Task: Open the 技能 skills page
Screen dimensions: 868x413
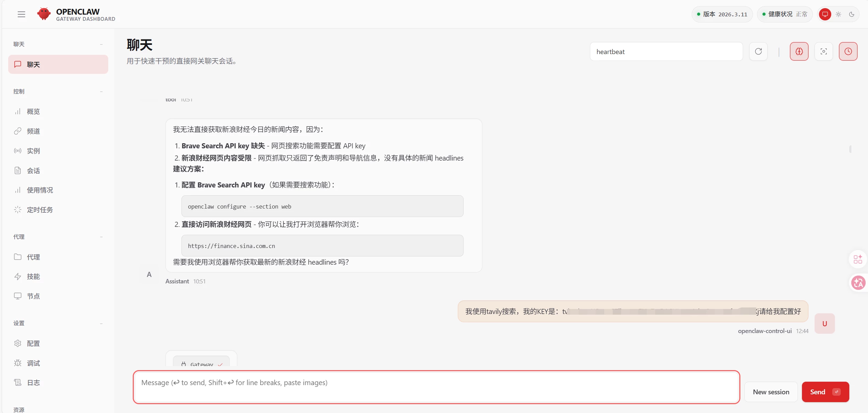Action: 33,277
